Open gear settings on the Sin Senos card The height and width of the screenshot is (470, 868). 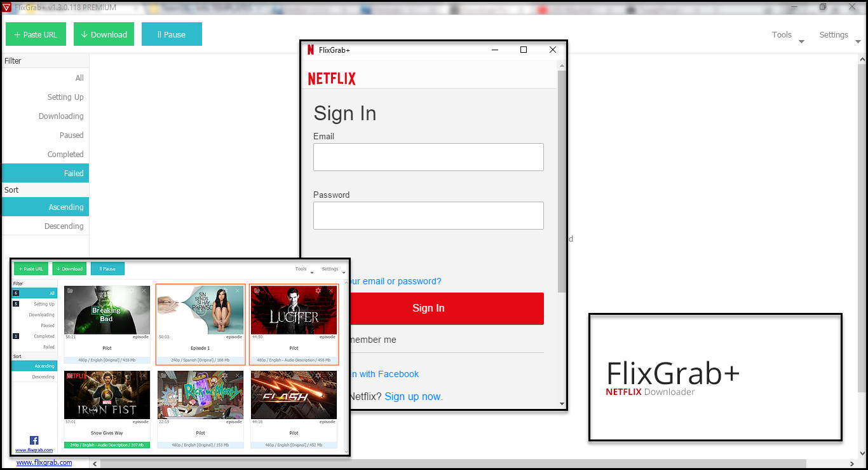(225, 291)
